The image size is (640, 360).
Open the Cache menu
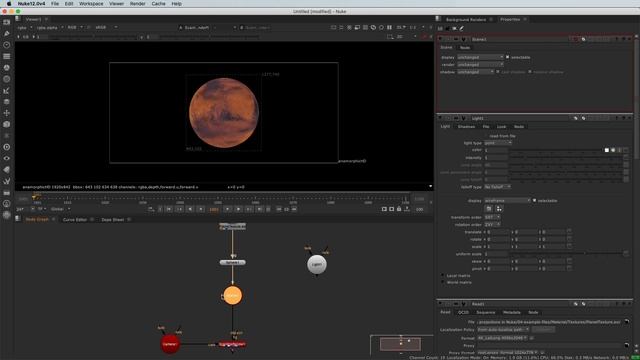tap(158, 4)
